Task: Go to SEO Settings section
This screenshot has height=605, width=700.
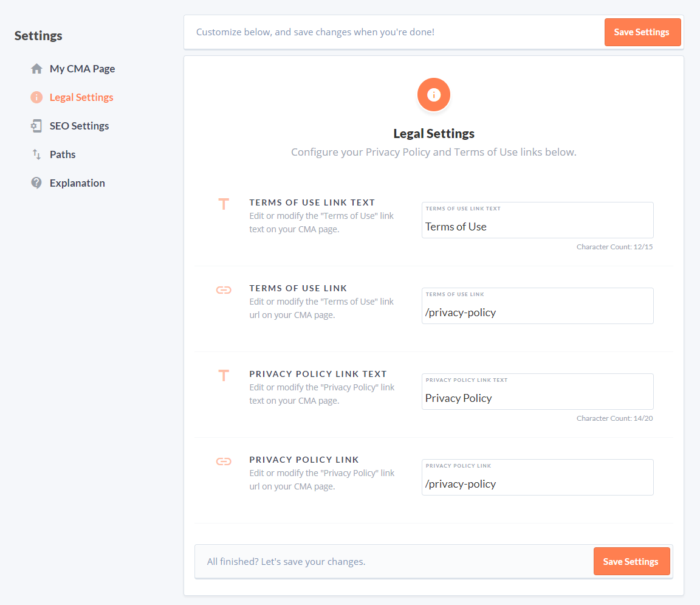Action: pos(79,126)
